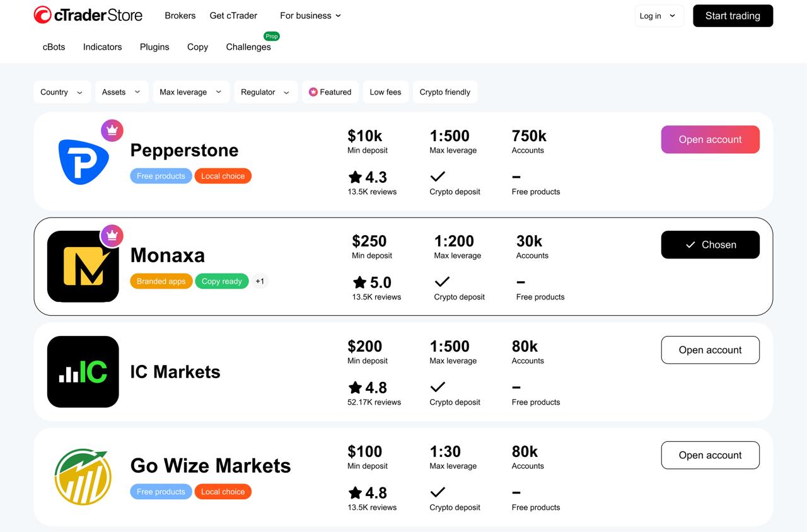The height and width of the screenshot is (532, 807).
Task: Enable the Low fees filter
Action: tap(385, 92)
